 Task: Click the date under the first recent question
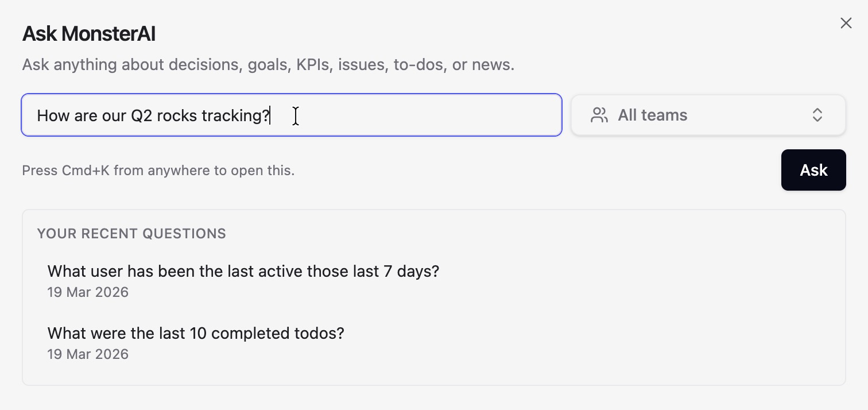point(88,292)
